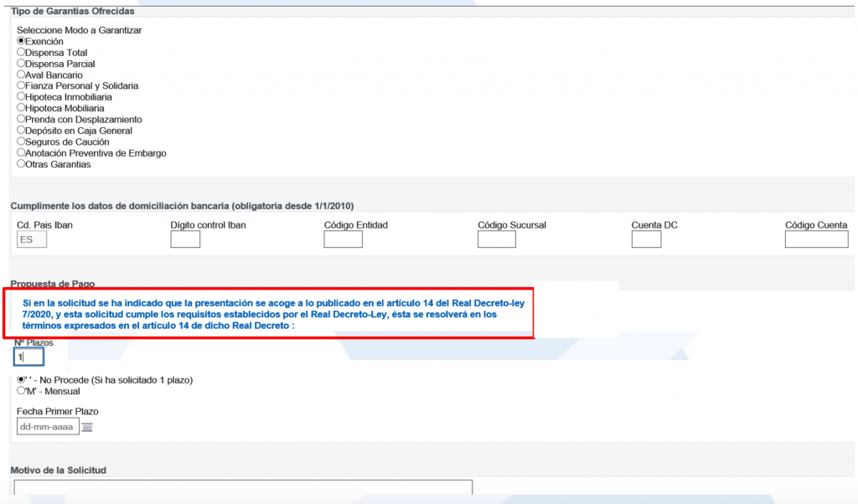Select Depósito en Caja General
This screenshot has height=504, width=858.
pos(21,131)
